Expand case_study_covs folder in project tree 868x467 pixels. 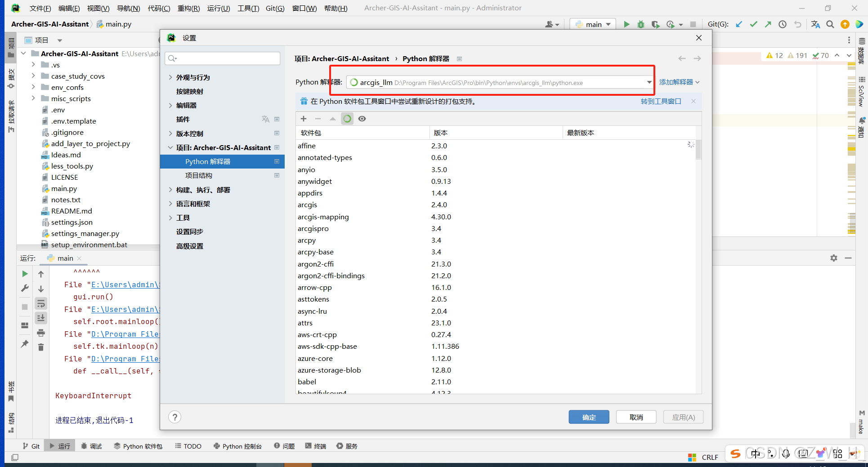point(33,76)
